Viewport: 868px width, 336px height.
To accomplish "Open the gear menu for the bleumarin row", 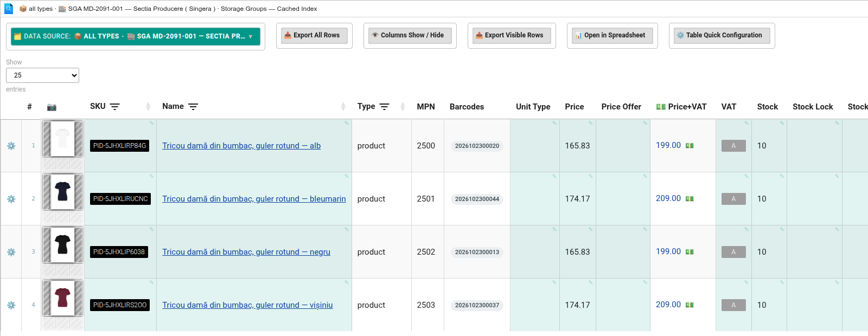I will pos(11,199).
